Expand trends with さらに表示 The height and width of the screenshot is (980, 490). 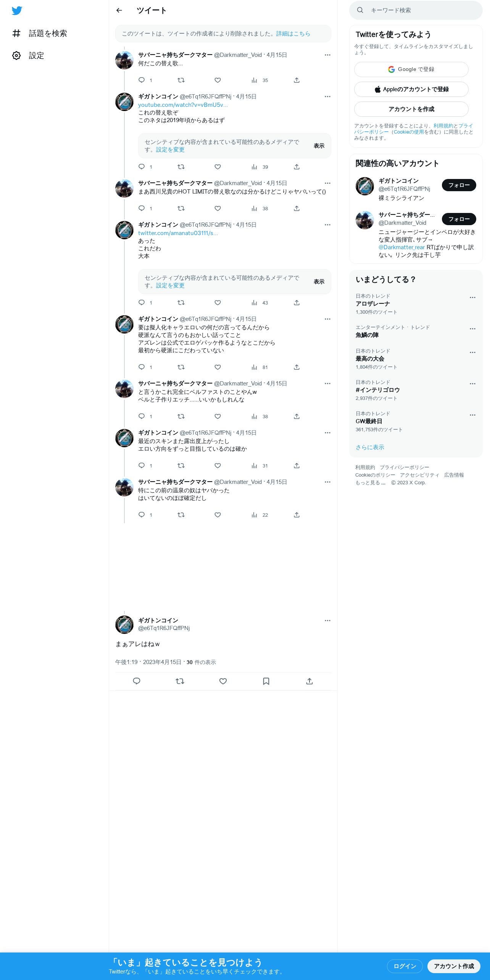[370, 447]
